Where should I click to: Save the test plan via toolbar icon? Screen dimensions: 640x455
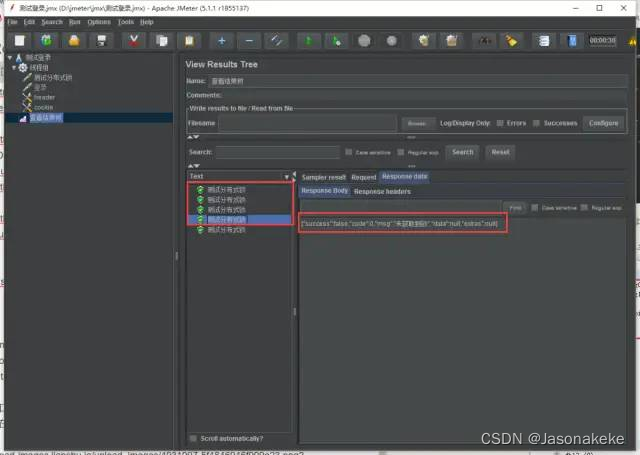pyautogui.click(x=101, y=40)
